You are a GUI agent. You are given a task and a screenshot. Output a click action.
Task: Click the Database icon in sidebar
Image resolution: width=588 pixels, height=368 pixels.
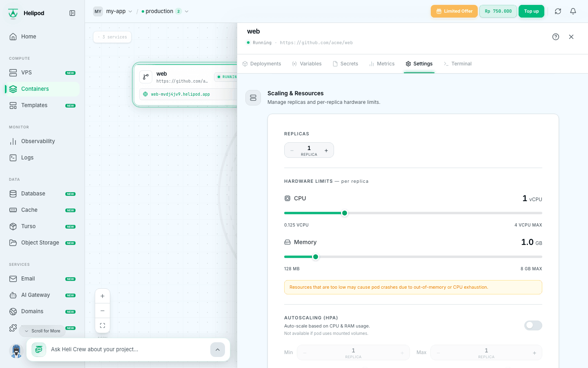pyautogui.click(x=13, y=193)
